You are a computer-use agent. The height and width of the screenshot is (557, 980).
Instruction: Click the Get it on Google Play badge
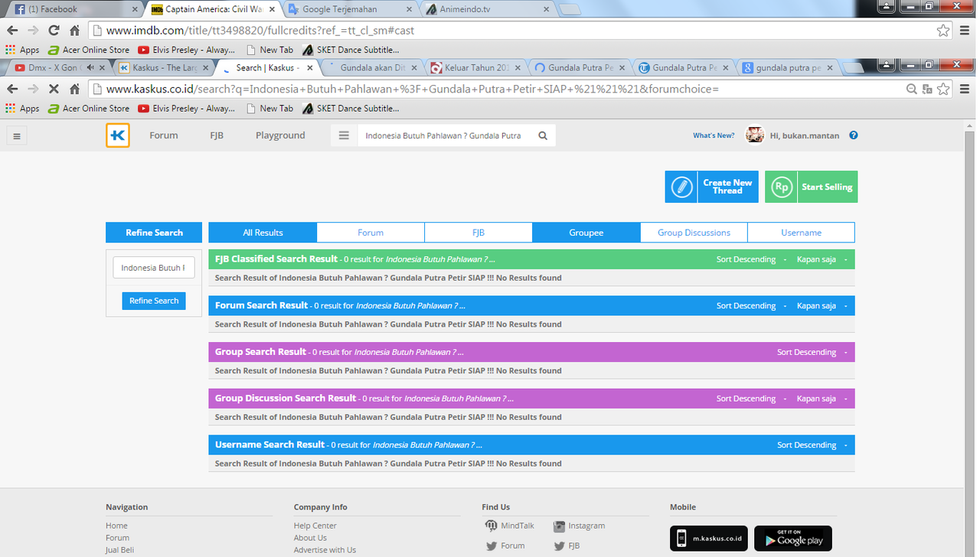pos(793,539)
